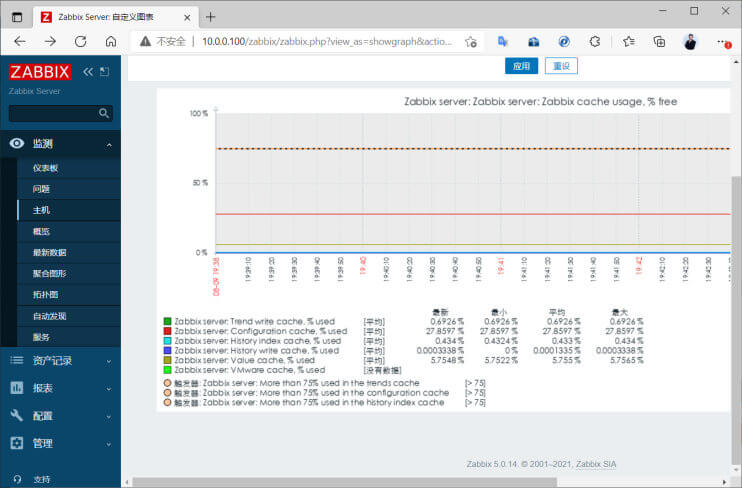The height and width of the screenshot is (488, 742).
Task: Expand the 配置 section chevron
Action: coord(109,417)
